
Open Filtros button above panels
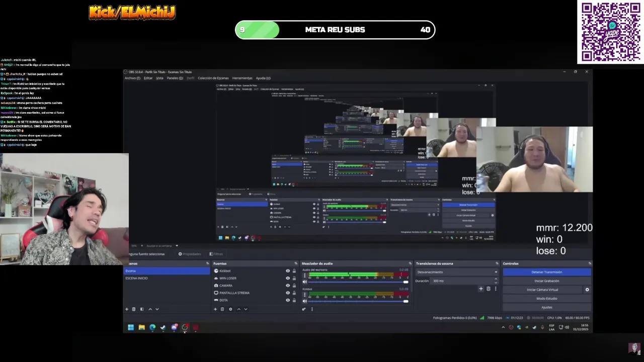pos(216,254)
